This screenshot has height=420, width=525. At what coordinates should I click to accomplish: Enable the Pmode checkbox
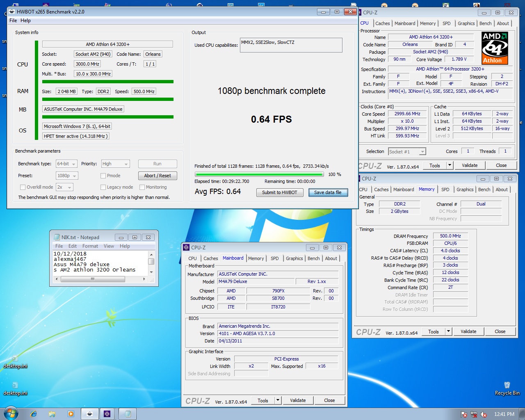click(103, 176)
